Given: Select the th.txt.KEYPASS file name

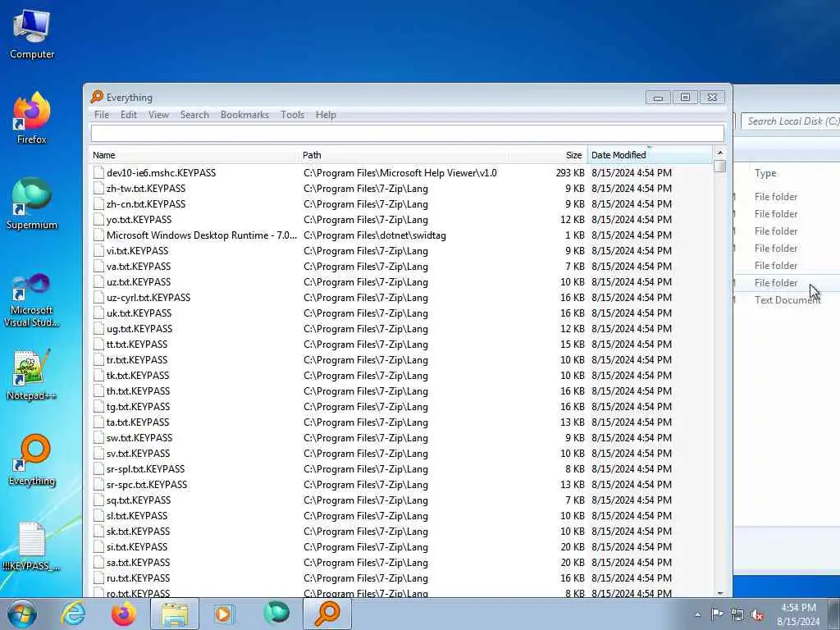Looking at the screenshot, I should tap(138, 391).
